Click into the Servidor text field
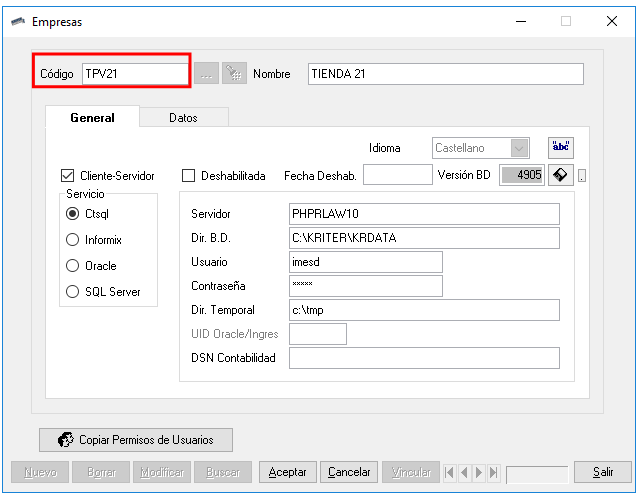This screenshot has height=497, width=639. tap(423, 214)
